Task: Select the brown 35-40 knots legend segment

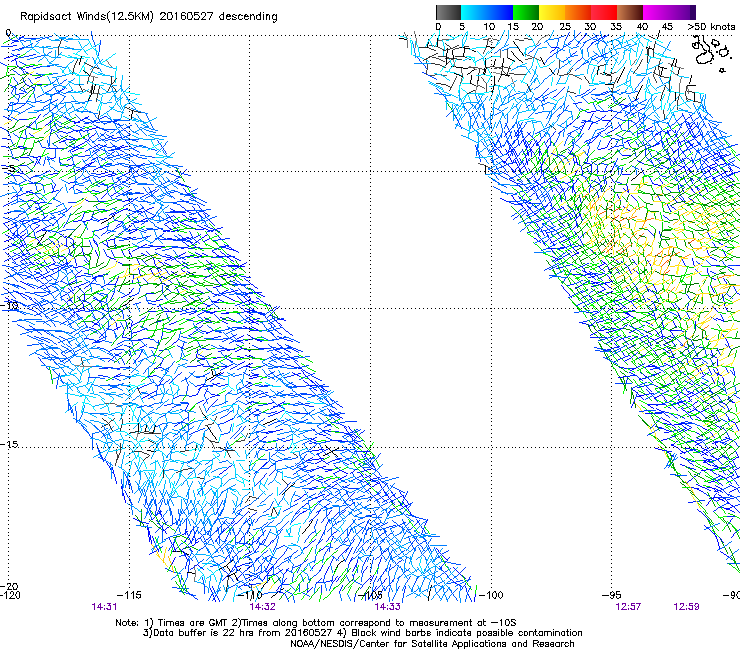Action: pyautogui.click(x=630, y=12)
